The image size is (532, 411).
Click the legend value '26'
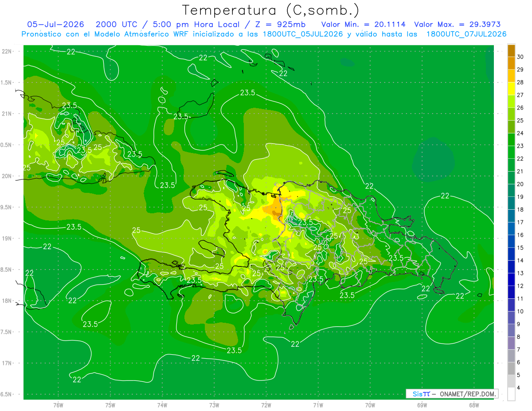(520, 108)
